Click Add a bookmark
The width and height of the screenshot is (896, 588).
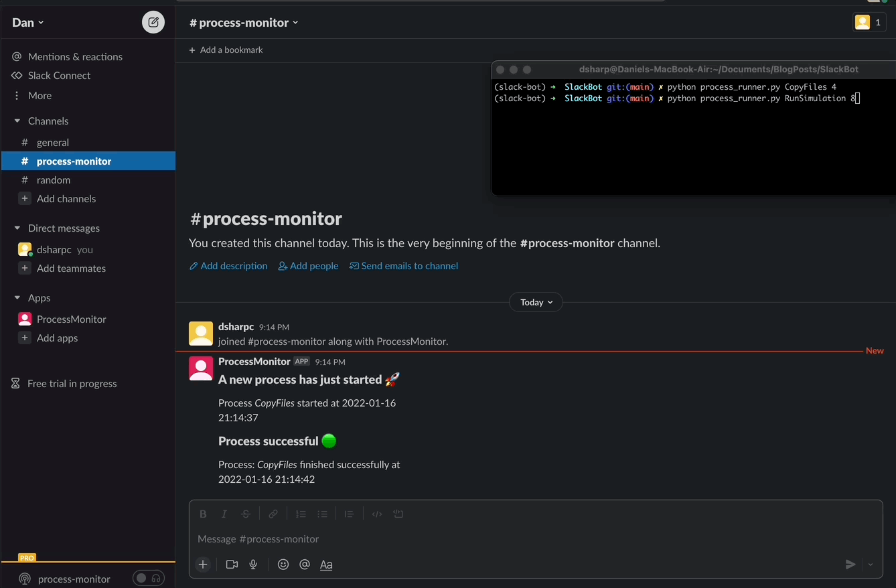(x=226, y=50)
